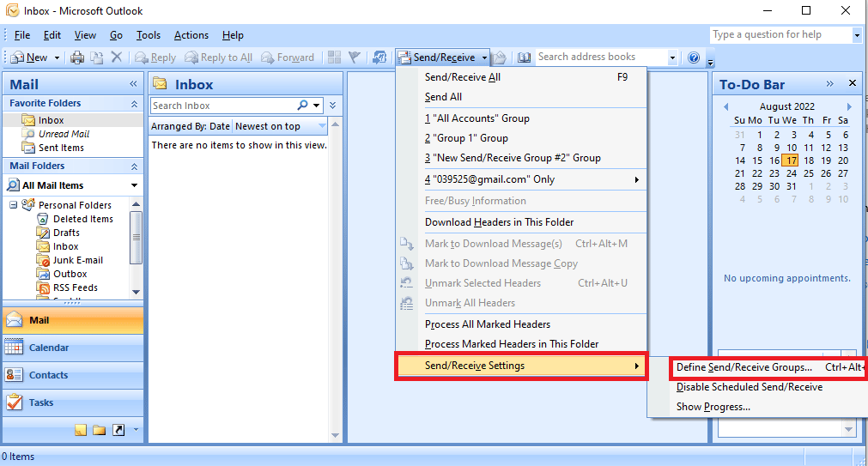Click the Address Book icon
The width and height of the screenshot is (868, 466).
pyautogui.click(x=524, y=57)
